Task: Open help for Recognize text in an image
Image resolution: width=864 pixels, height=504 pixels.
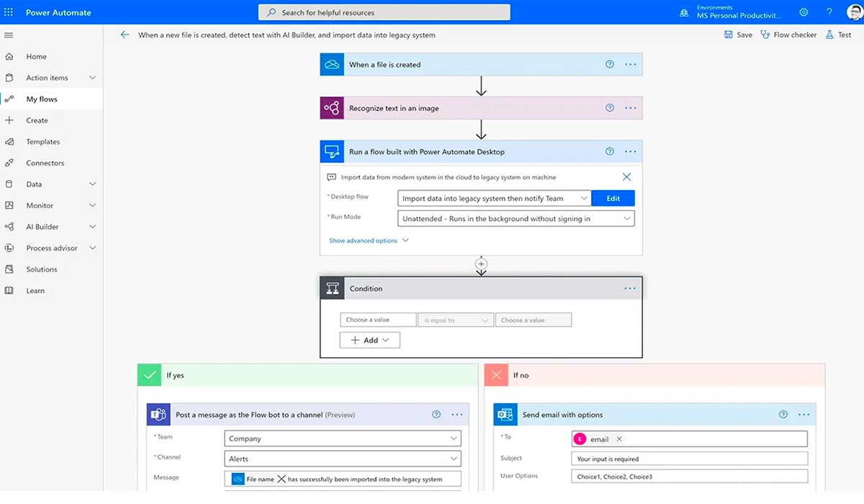Action: (610, 108)
